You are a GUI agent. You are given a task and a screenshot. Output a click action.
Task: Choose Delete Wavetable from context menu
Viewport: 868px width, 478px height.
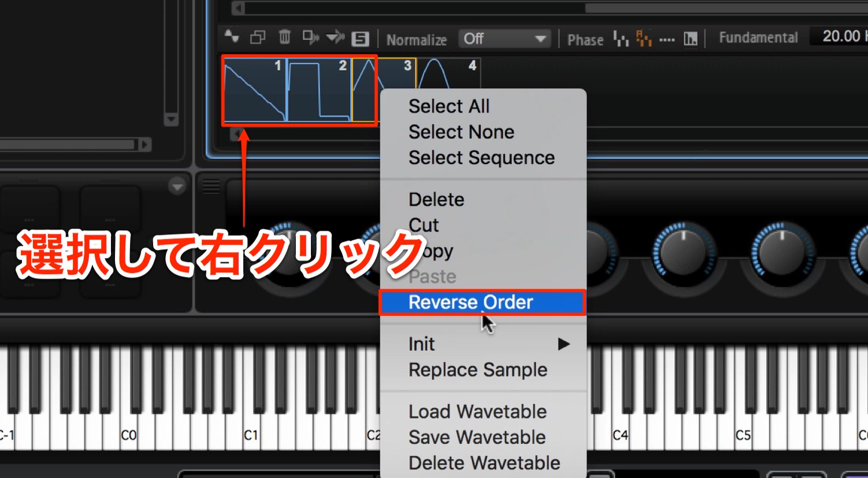click(x=483, y=462)
